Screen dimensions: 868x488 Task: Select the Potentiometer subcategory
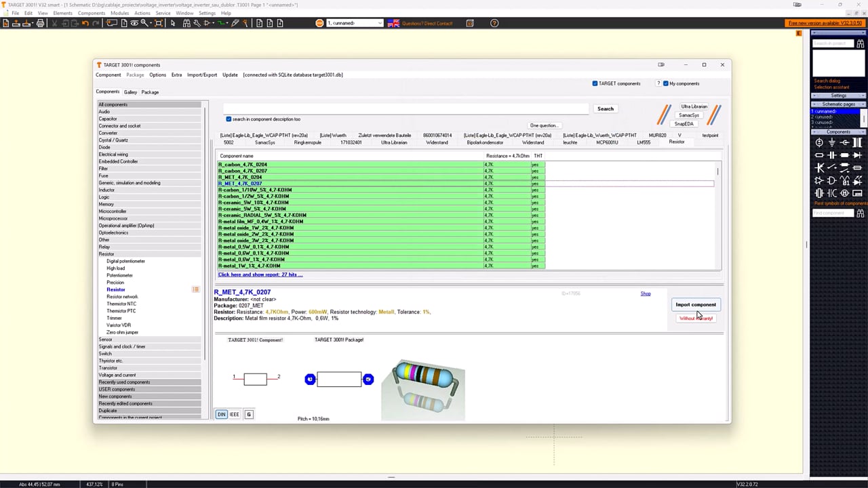[x=119, y=275]
